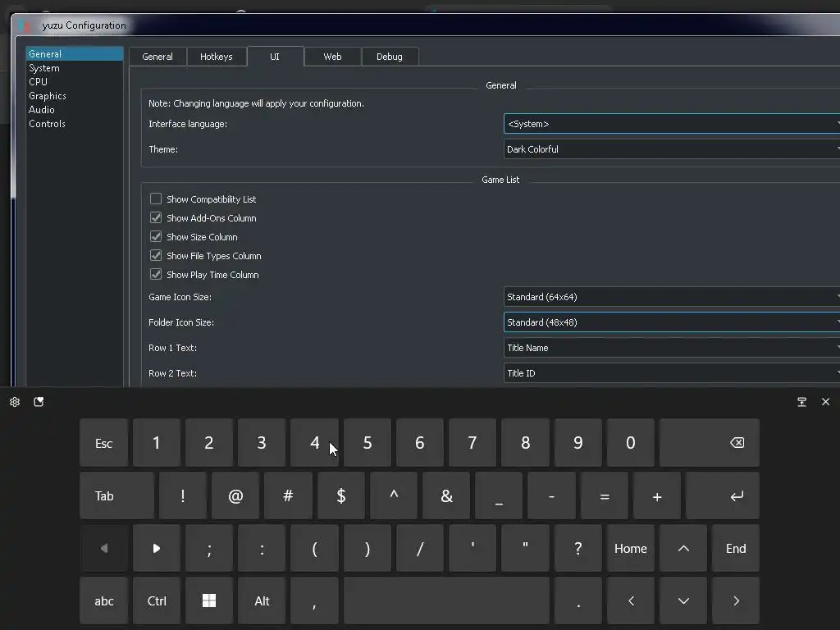Tap the underscore key
The height and width of the screenshot is (630, 840).
(498, 495)
